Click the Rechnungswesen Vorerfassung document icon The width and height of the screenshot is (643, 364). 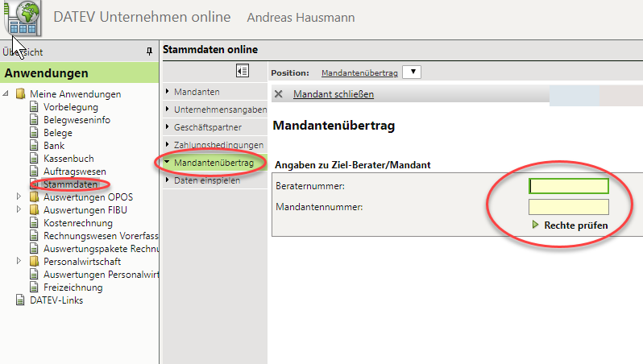tap(34, 236)
